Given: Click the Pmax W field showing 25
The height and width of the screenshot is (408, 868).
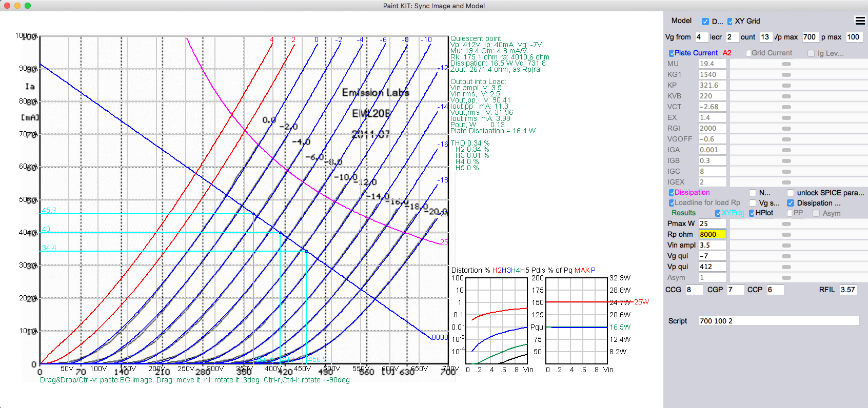Looking at the screenshot, I should click(712, 224).
